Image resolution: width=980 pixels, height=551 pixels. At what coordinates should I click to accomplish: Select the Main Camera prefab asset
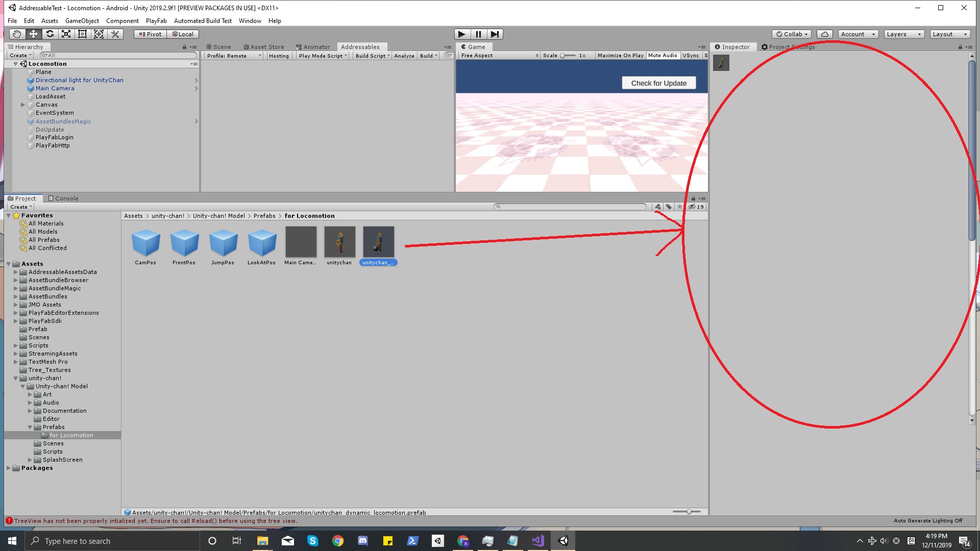click(x=301, y=247)
